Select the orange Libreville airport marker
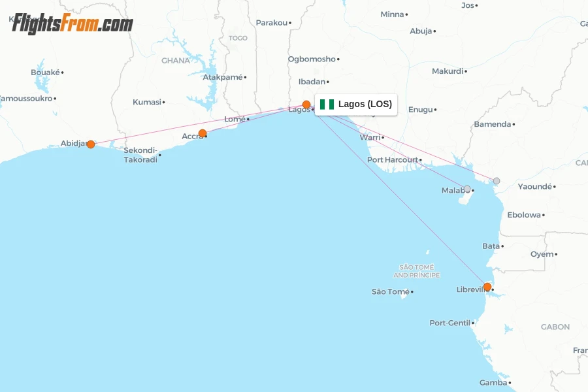 tap(487, 287)
